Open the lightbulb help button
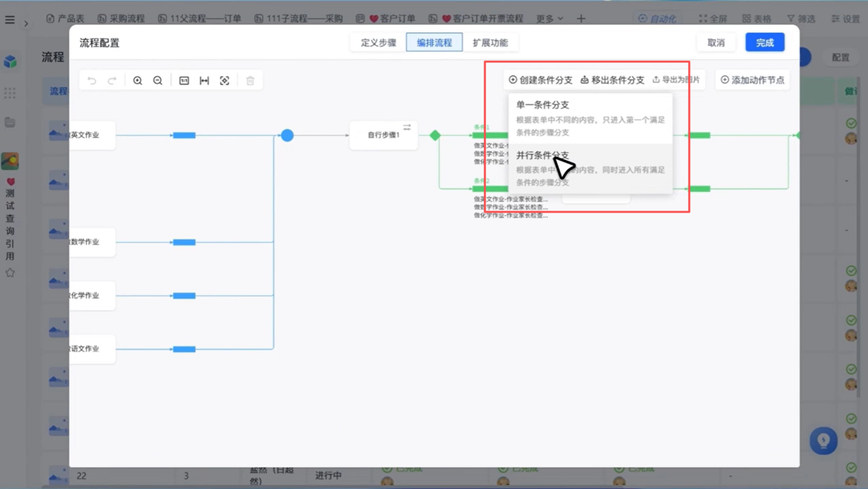 pyautogui.click(x=823, y=440)
